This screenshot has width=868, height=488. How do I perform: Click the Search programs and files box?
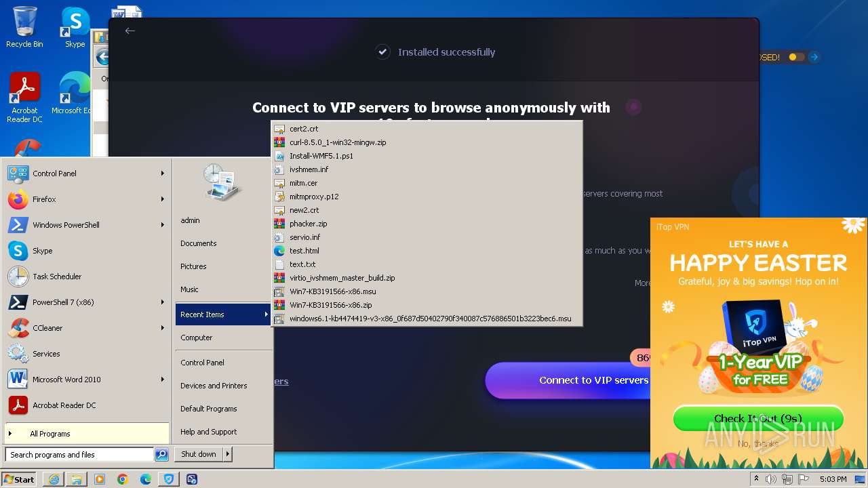79,455
